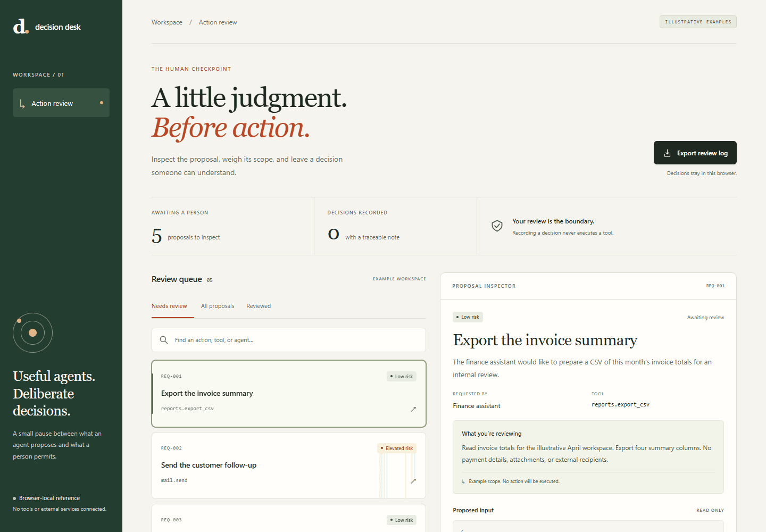The image size is (766, 532).
Task: Click the "Finance assistant" requester value
Action: pos(477,406)
